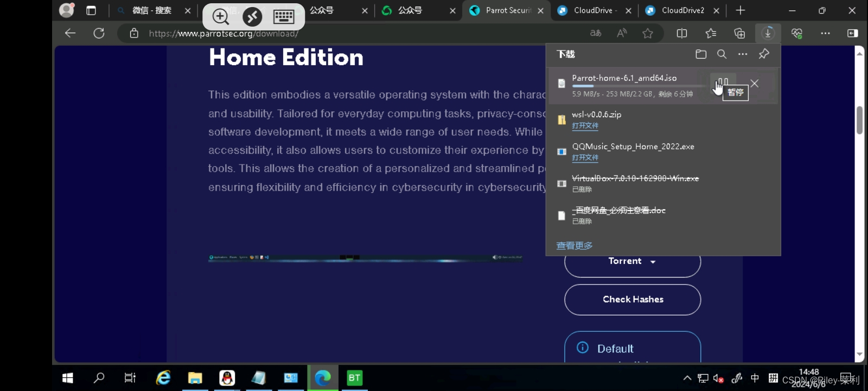Open file link under QQMusic_Setup_Home_2022.exe
This screenshot has height=391, width=868.
[585, 157]
